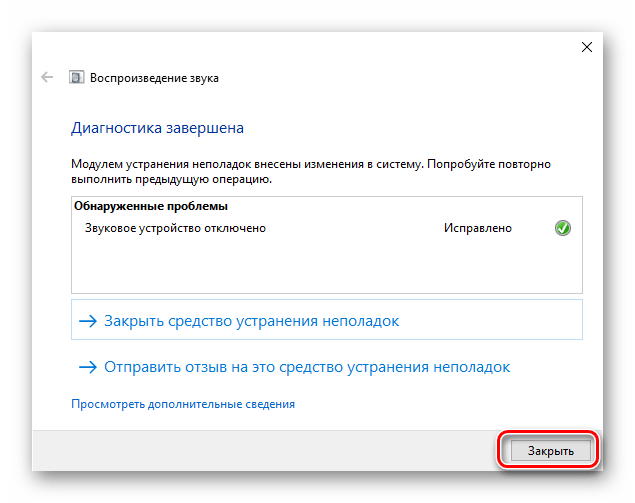Open Просмотреть дополнительные сведения link
Screen dimensions: 635x503
(x=183, y=404)
